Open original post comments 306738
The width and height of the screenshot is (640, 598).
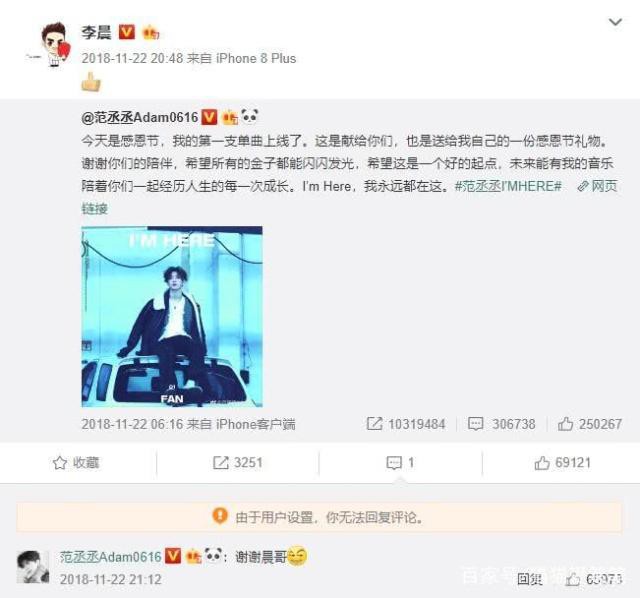coord(501,424)
